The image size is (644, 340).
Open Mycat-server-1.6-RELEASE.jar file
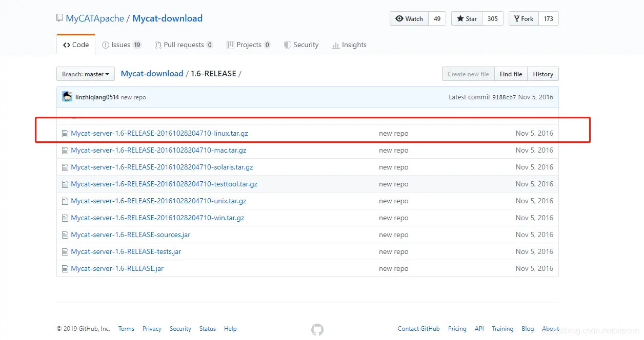point(117,269)
